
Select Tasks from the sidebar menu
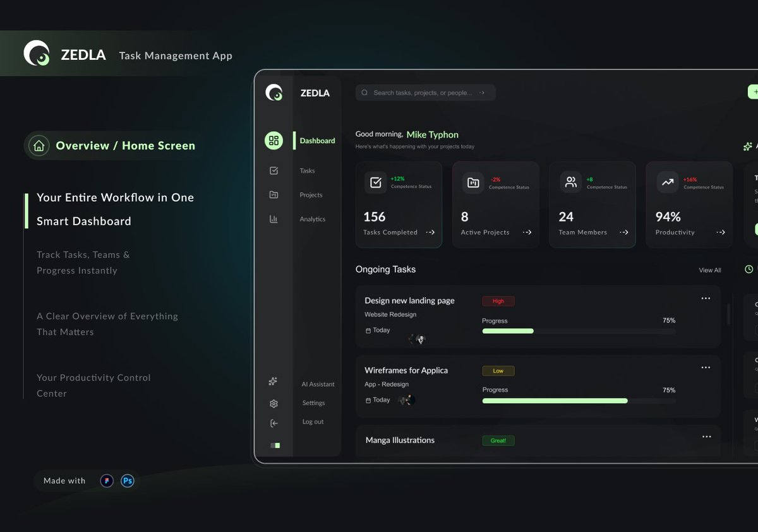click(x=307, y=170)
